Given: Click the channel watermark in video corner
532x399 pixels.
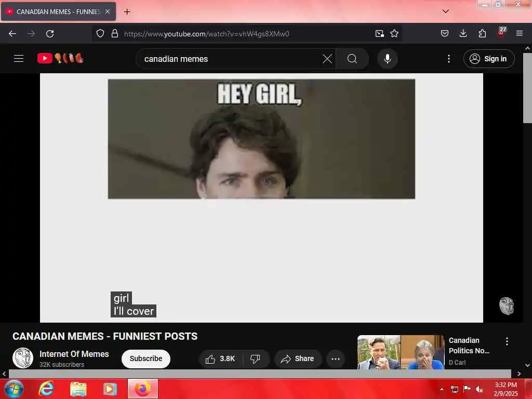Looking at the screenshot, I should point(507,305).
